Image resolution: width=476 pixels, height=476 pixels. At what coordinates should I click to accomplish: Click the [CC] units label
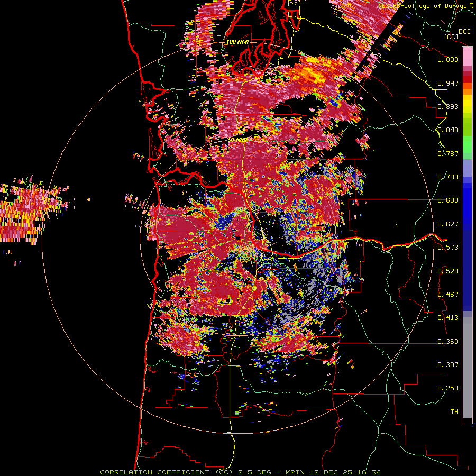pyautogui.click(x=451, y=36)
